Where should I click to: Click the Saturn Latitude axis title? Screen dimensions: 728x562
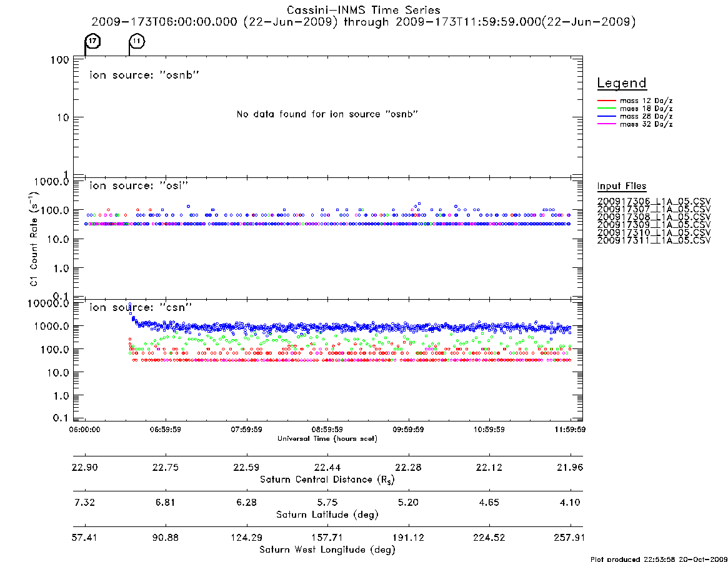click(327, 515)
